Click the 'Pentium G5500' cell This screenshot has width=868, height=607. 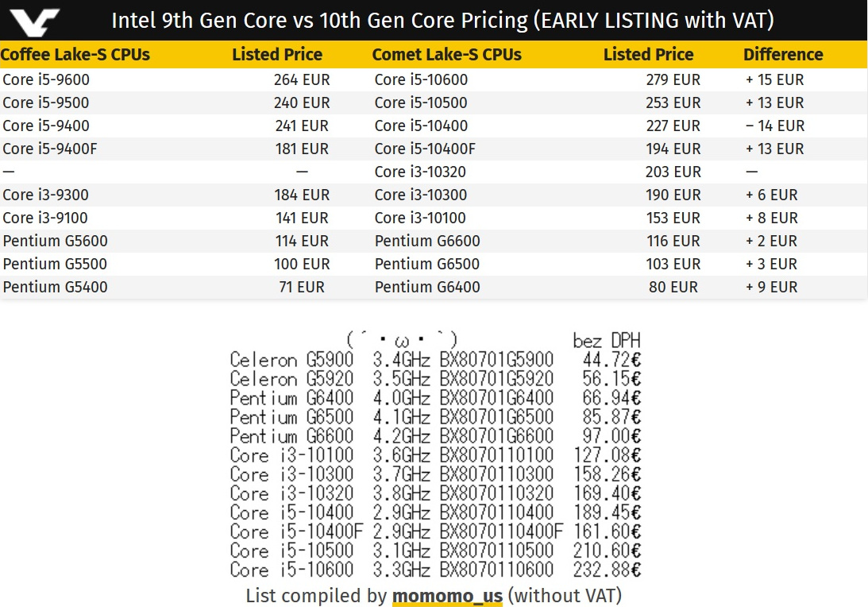[55, 265]
